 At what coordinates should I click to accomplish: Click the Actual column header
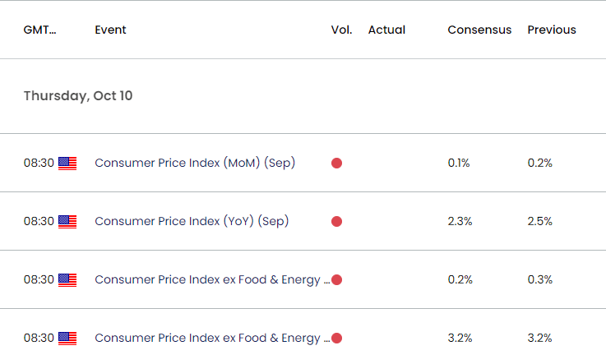pos(386,30)
